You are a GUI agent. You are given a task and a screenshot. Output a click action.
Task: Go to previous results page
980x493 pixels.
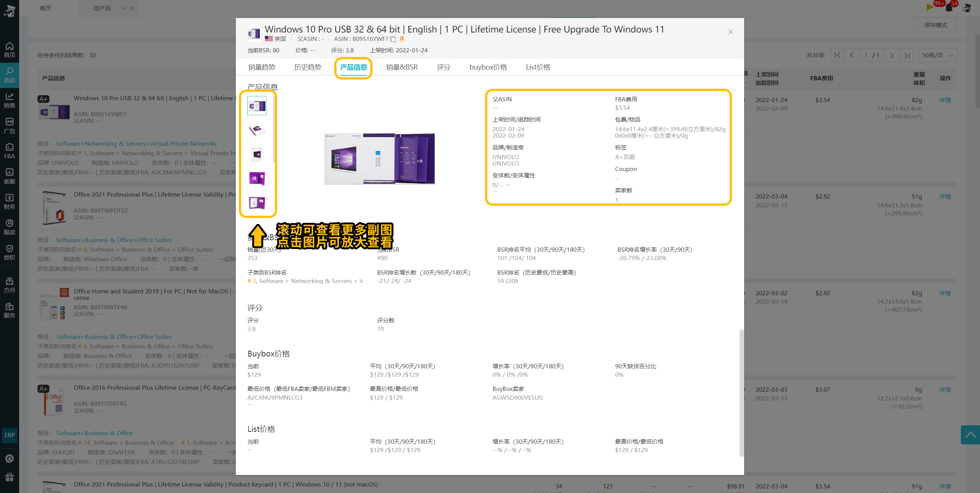[851, 55]
